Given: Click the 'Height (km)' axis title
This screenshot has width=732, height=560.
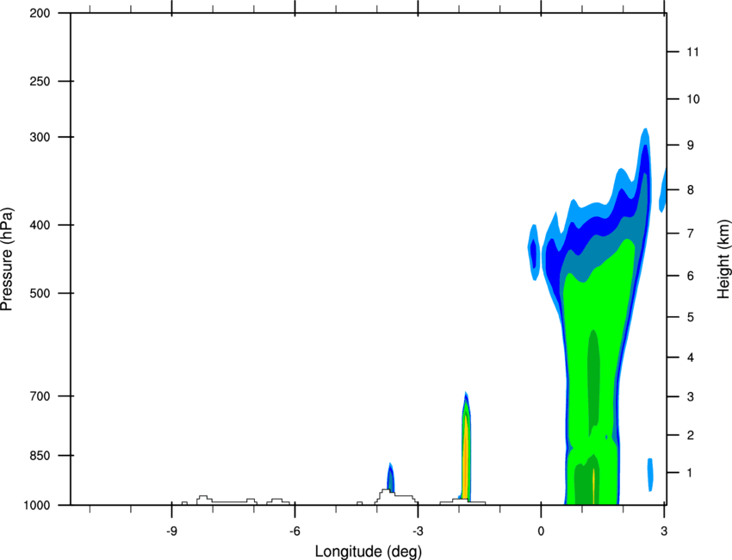Looking at the screenshot, I should point(723,258).
